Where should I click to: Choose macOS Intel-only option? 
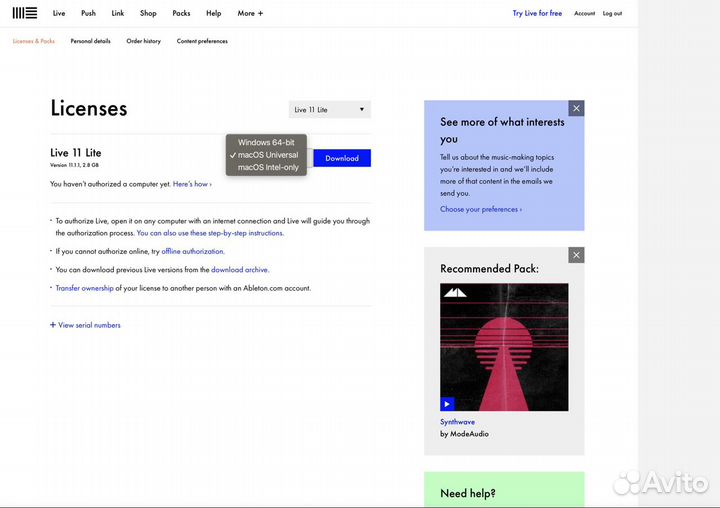pos(268,167)
